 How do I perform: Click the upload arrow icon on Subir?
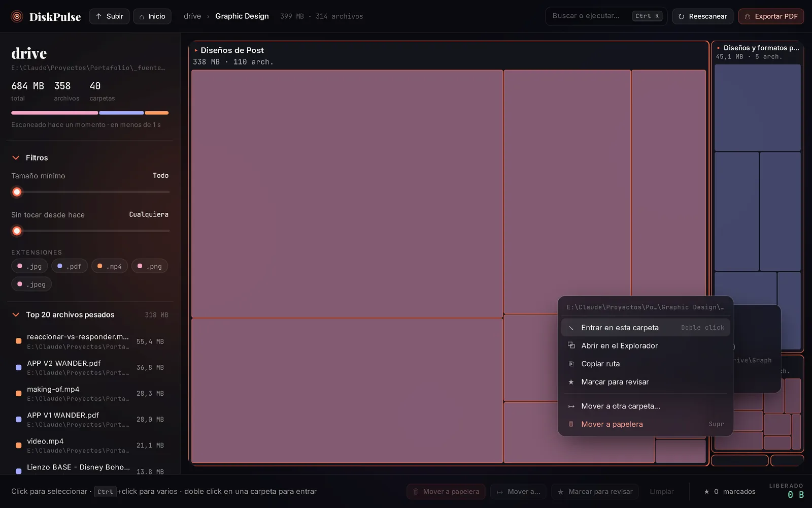click(x=98, y=16)
